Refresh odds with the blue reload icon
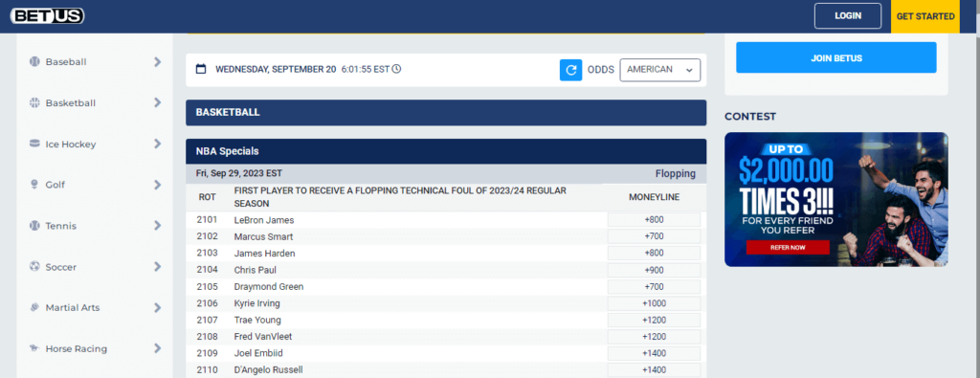 point(570,70)
